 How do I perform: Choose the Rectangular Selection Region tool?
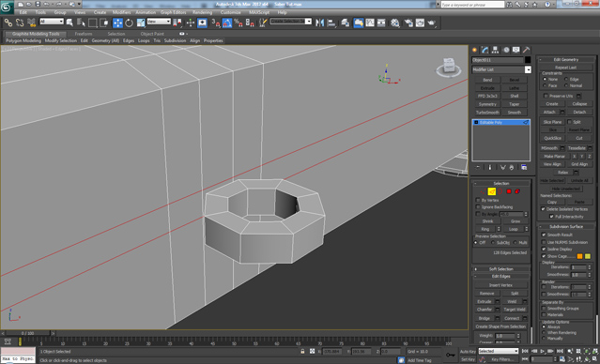[x=93, y=23]
